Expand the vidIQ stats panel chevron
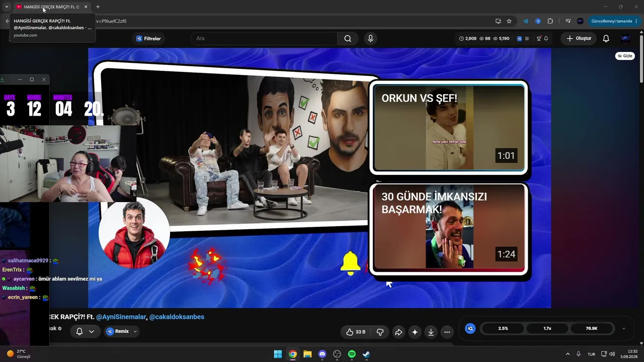Image resolution: width=644 pixels, height=362 pixels. (624, 328)
